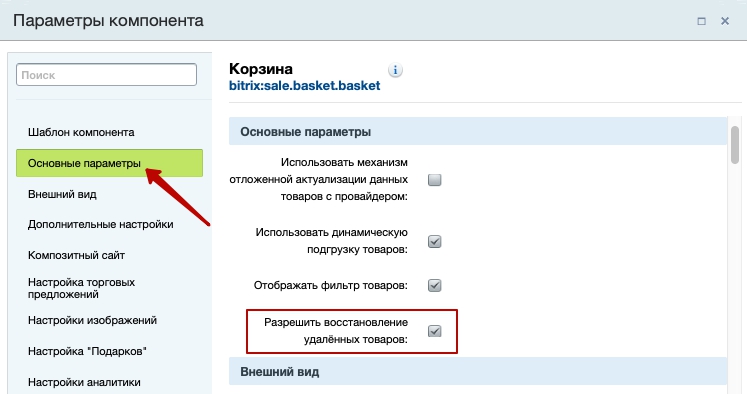
Task: Open Композитный сайт settings
Action: coord(76,255)
